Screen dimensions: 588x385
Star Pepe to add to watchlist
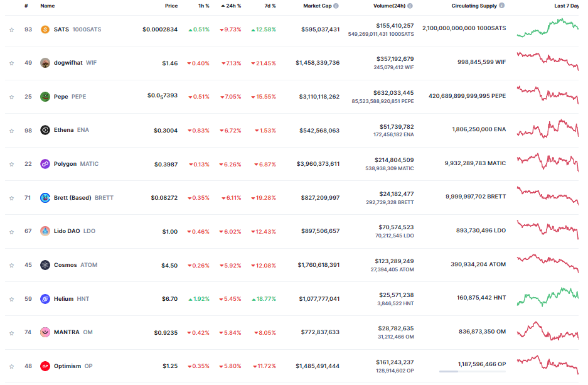[x=12, y=97]
